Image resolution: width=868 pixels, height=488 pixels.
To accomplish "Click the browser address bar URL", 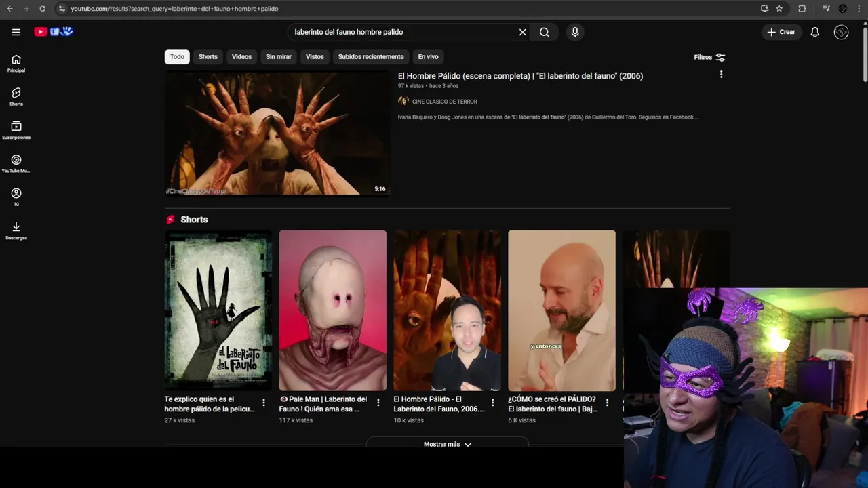I will [174, 9].
